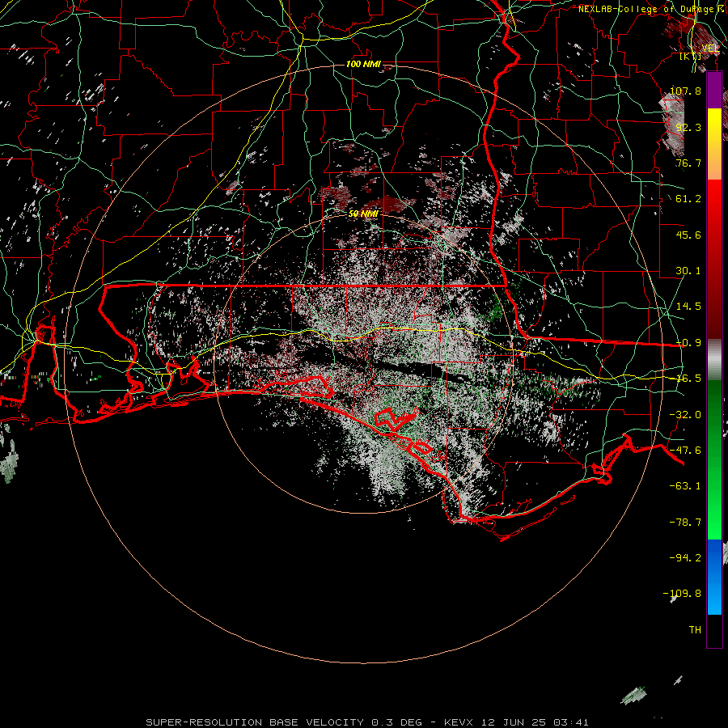The image size is (728, 728).
Task: Click the 30.1 velocity scale value
Action: tap(688, 271)
